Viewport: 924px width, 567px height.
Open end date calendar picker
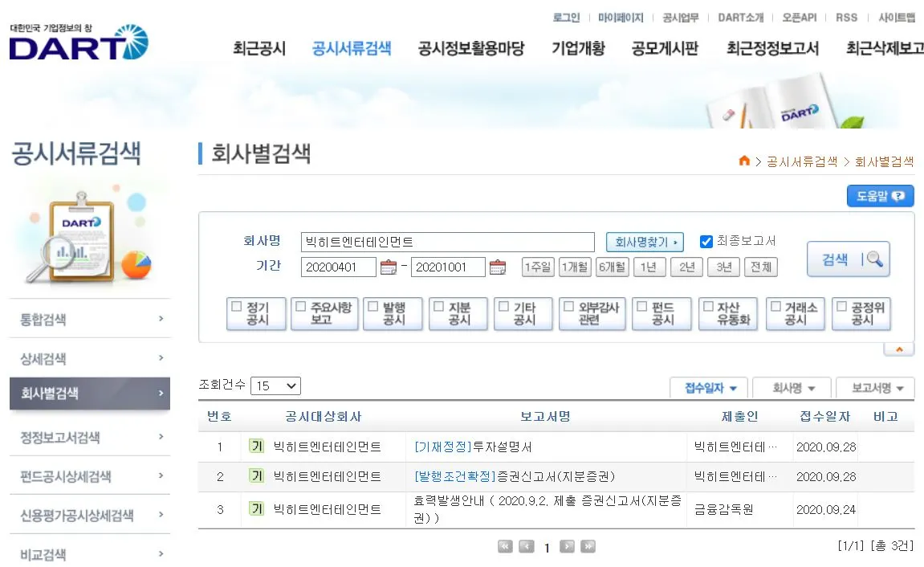coord(498,267)
